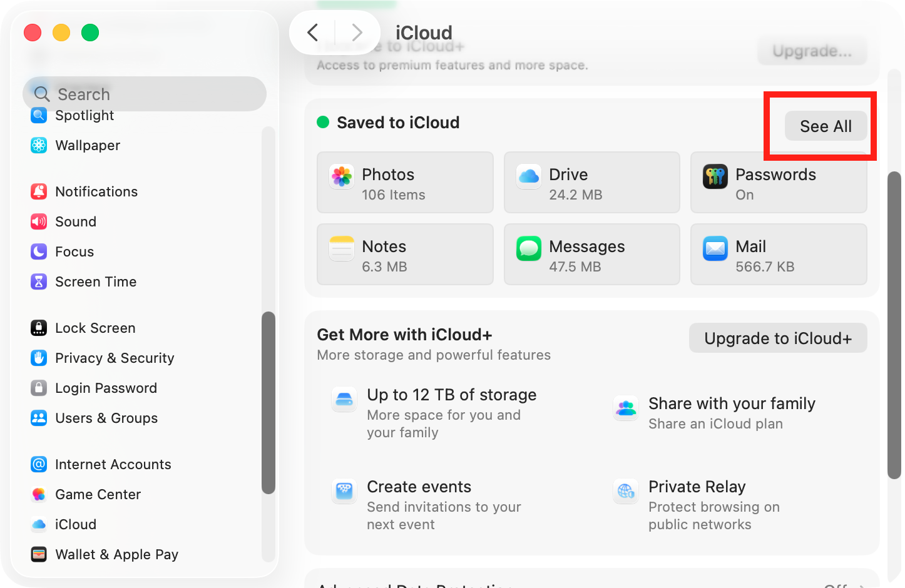The image size is (905, 588).
Task: Click the forward navigation chevron
Action: coord(356,32)
